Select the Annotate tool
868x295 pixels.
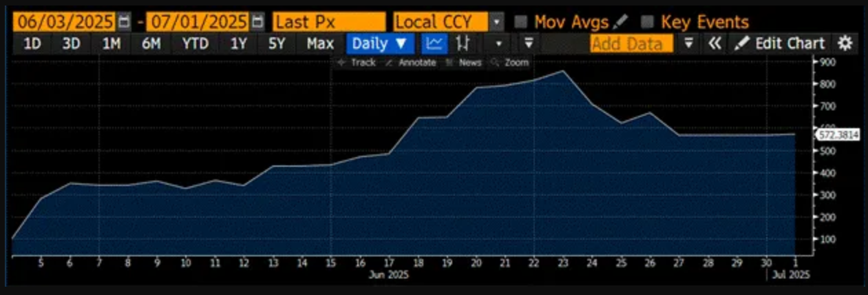(x=412, y=63)
